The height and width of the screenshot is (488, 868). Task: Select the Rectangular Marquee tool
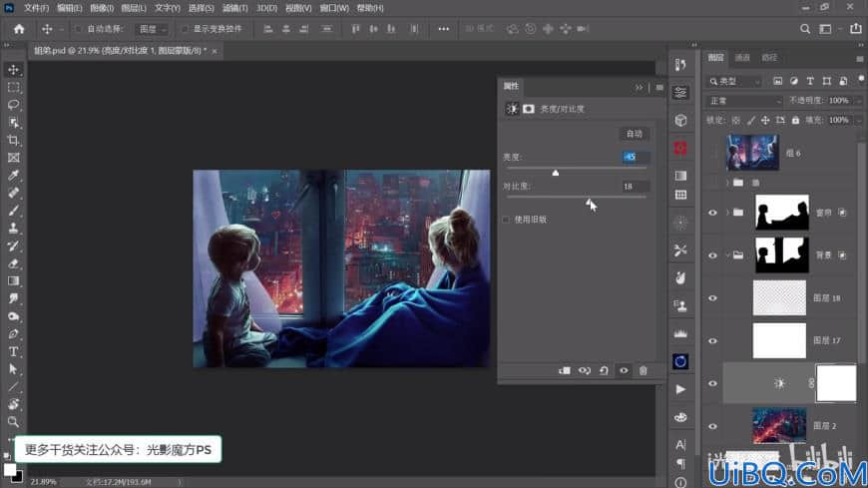14,88
